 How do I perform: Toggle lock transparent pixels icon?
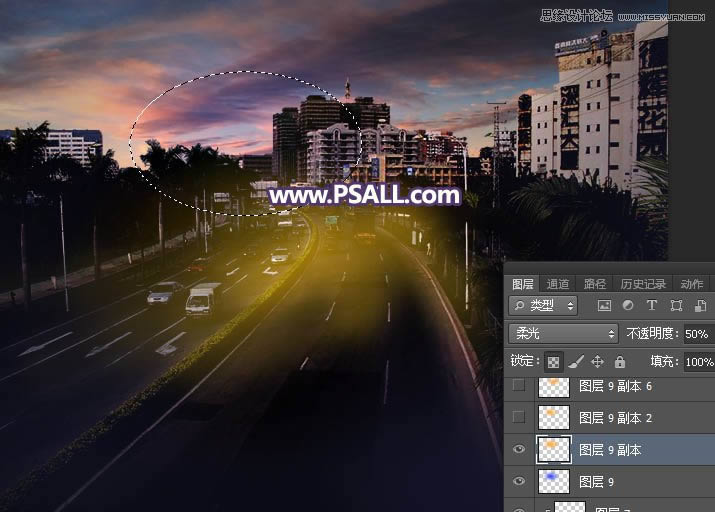(x=553, y=362)
